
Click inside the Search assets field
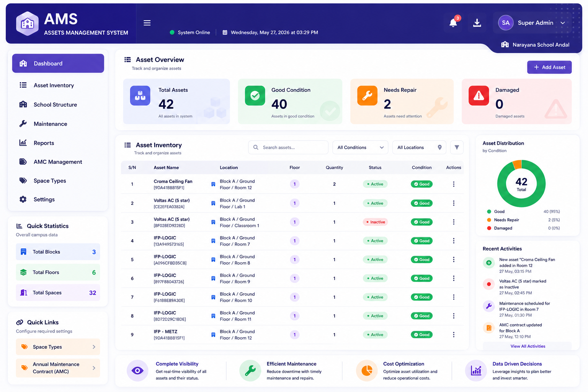(x=288, y=147)
